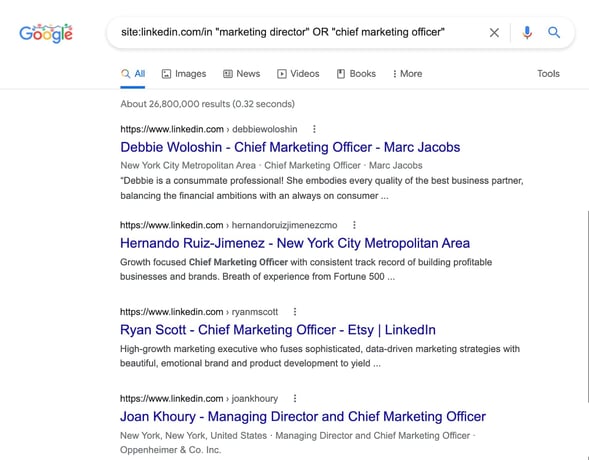Open the Ryan Scott - Chief Marketing Officer - Etsy link
Screen dimensions: 589x460
tap(278, 330)
